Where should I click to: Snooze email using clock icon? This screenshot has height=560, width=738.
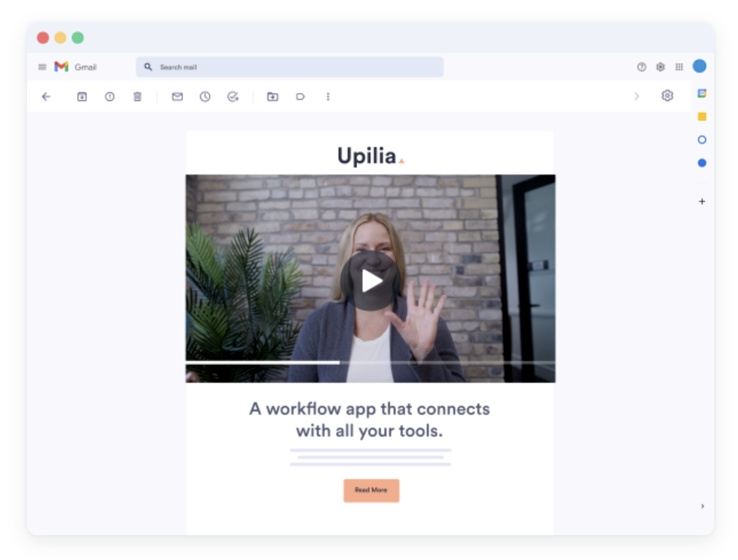205,97
